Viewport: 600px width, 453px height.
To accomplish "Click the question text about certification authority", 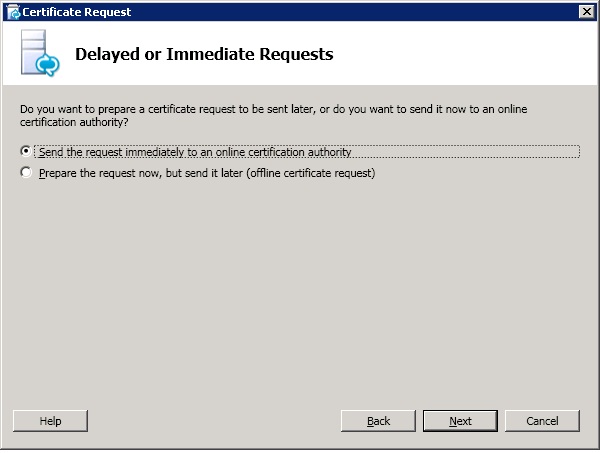I will pyautogui.click(x=273, y=116).
